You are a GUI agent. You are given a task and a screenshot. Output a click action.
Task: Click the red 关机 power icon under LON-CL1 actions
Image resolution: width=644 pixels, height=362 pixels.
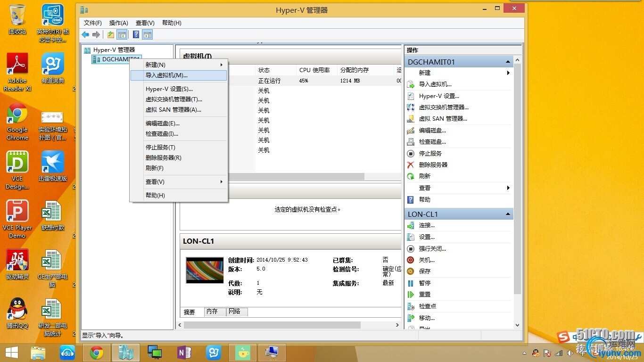pyautogui.click(x=411, y=260)
